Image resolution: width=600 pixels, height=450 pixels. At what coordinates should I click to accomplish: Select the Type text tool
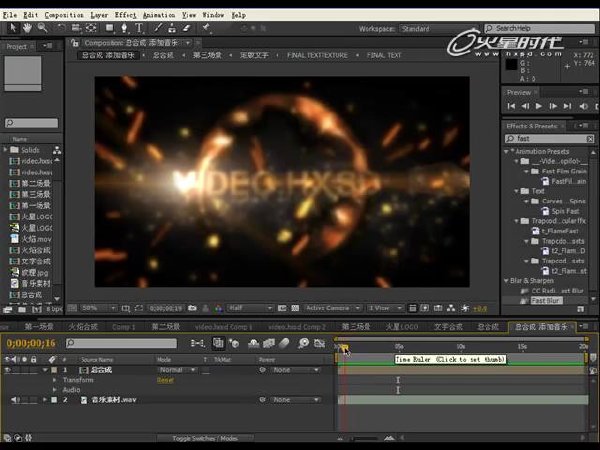[139, 28]
